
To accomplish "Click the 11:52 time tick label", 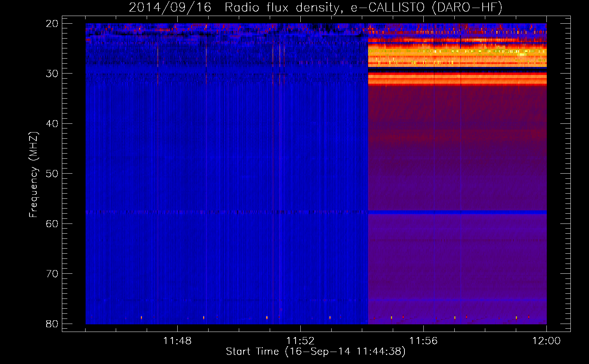I will [x=300, y=341].
